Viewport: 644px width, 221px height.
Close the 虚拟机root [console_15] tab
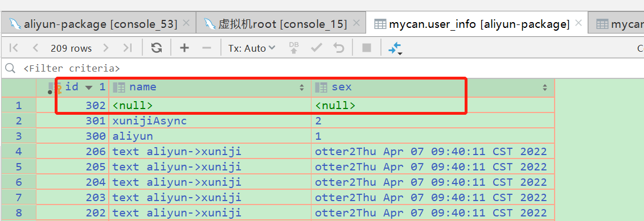tap(356, 23)
